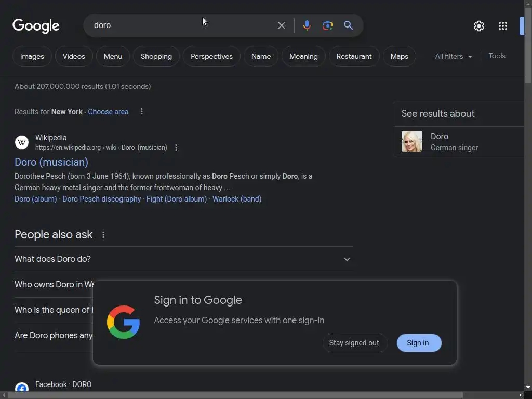Open the Doro (musician) Wikipedia result
This screenshot has height=399, width=532.
coord(51,162)
